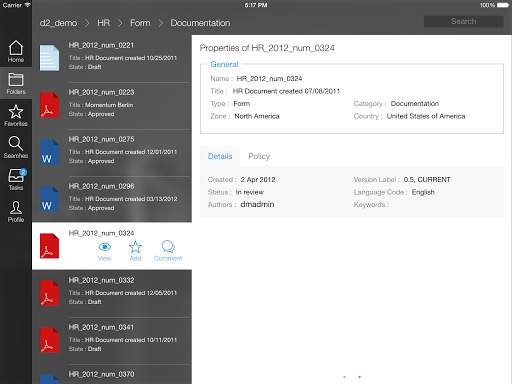This screenshot has height=384, width=512.
Task: Select title 'HR Document created 10/25/2011'
Action: 131,58
